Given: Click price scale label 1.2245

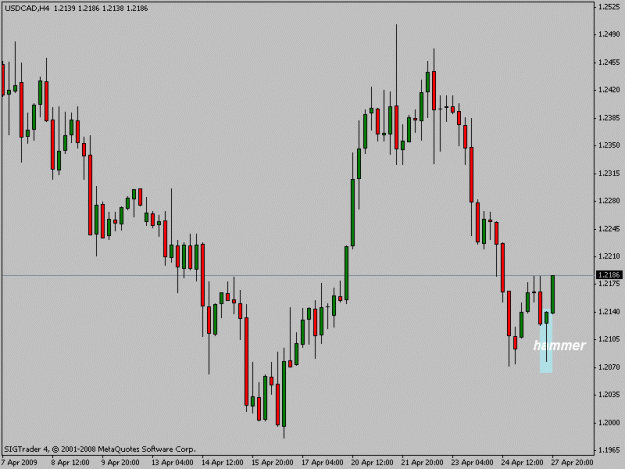Looking at the screenshot, I should pos(609,229).
